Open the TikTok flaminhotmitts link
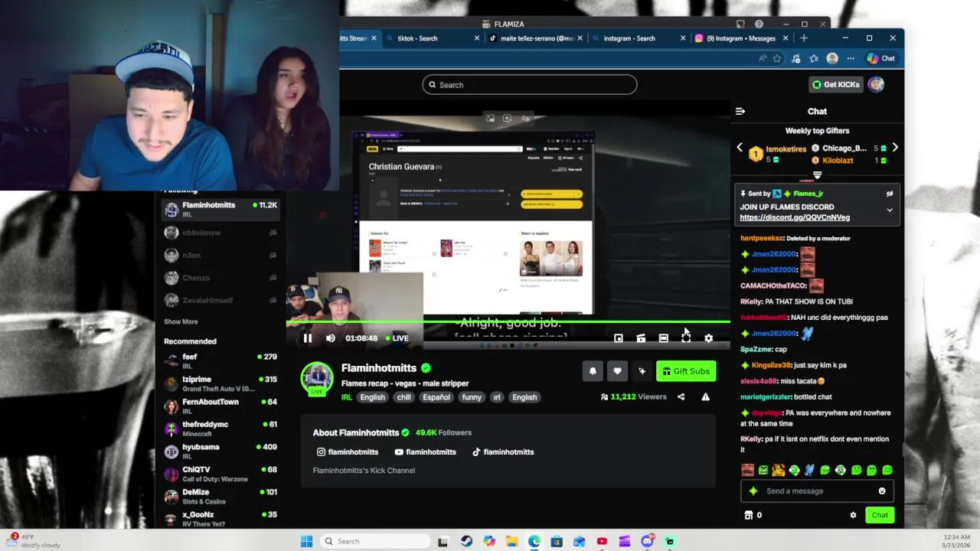This screenshot has width=980, height=551. 503,452
